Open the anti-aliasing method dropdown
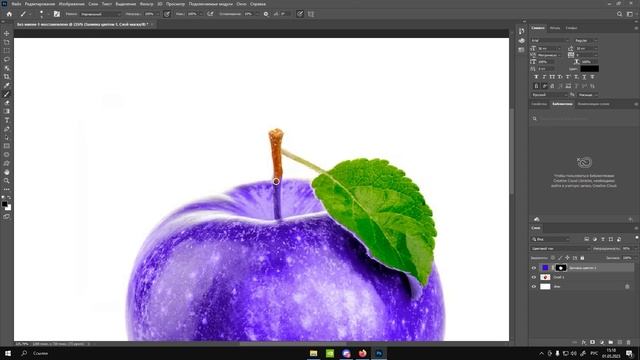Viewport: 640px width, 360px height. point(588,95)
